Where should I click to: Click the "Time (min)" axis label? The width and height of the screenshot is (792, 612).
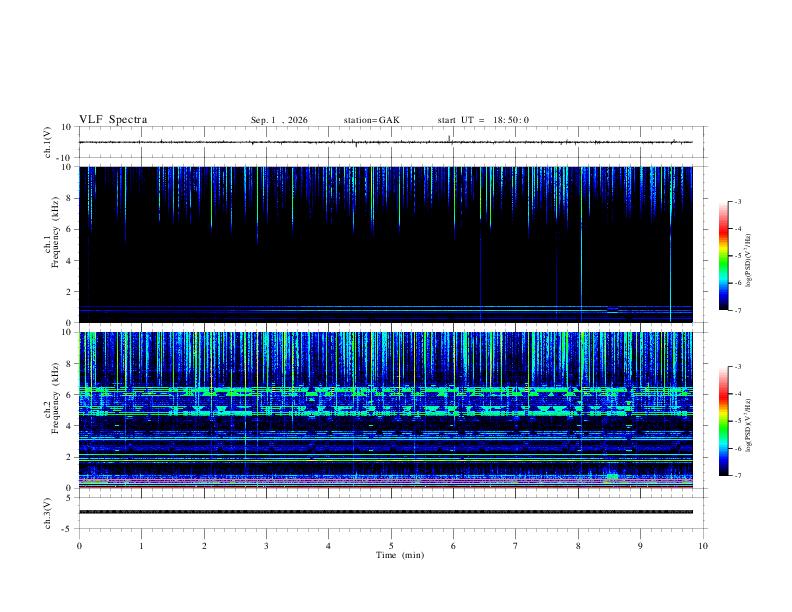click(400, 555)
